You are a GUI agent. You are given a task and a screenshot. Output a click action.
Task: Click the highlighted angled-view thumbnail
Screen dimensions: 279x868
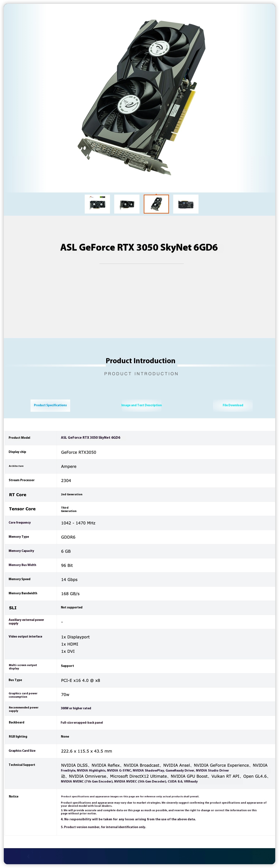[156, 204]
